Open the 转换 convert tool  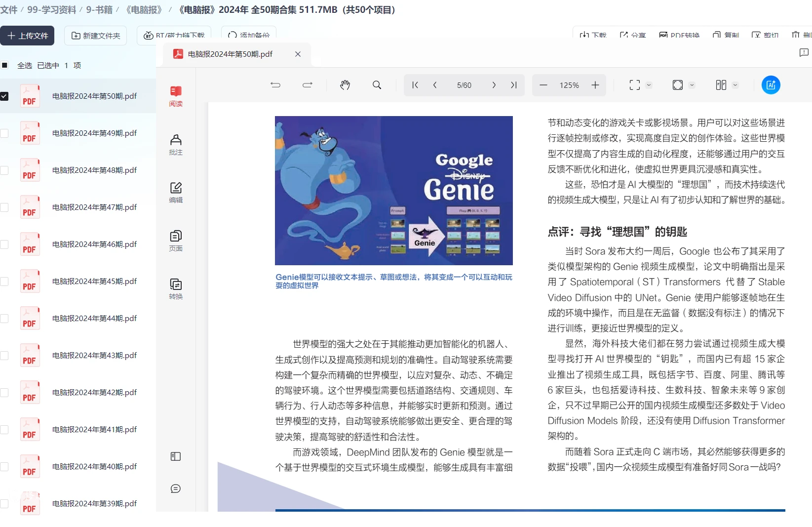coord(176,288)
